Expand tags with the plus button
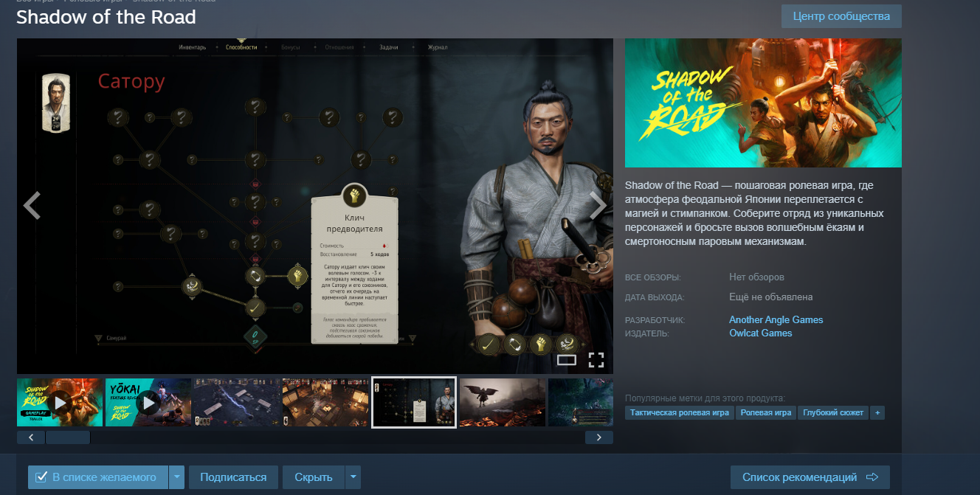This screenshot has width=980, height=495. point(877,412)
